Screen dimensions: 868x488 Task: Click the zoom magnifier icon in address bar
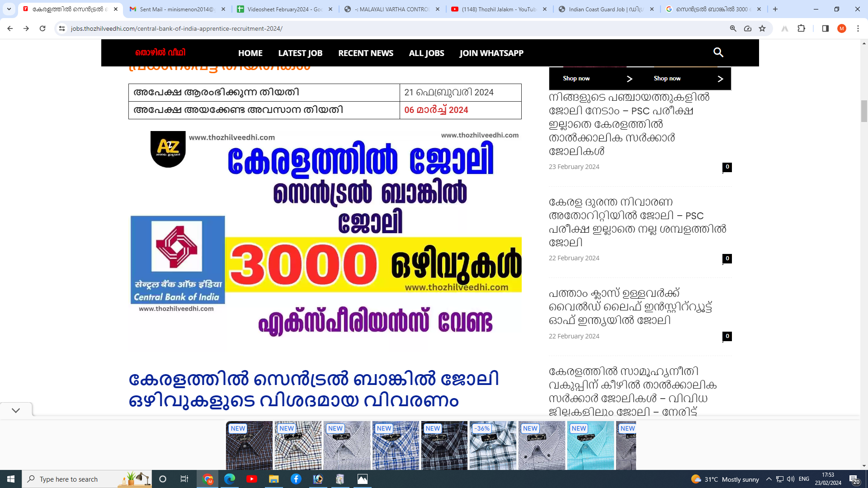pos(733,28)
